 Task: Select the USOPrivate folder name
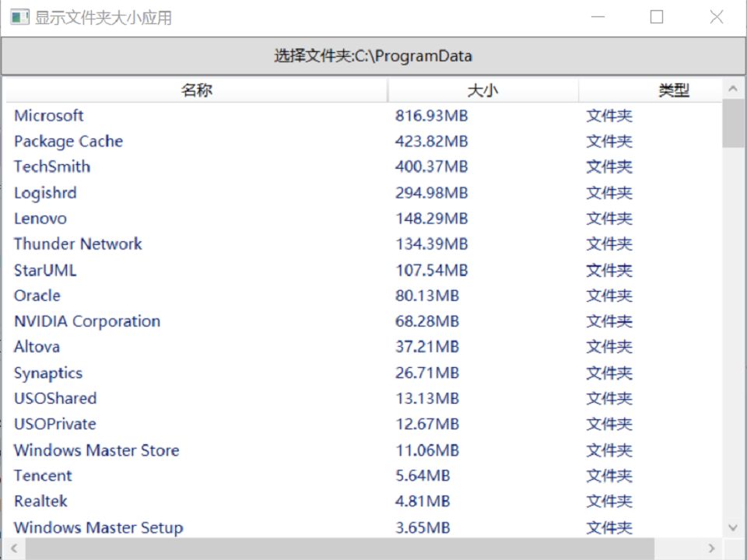coord(55,424)
